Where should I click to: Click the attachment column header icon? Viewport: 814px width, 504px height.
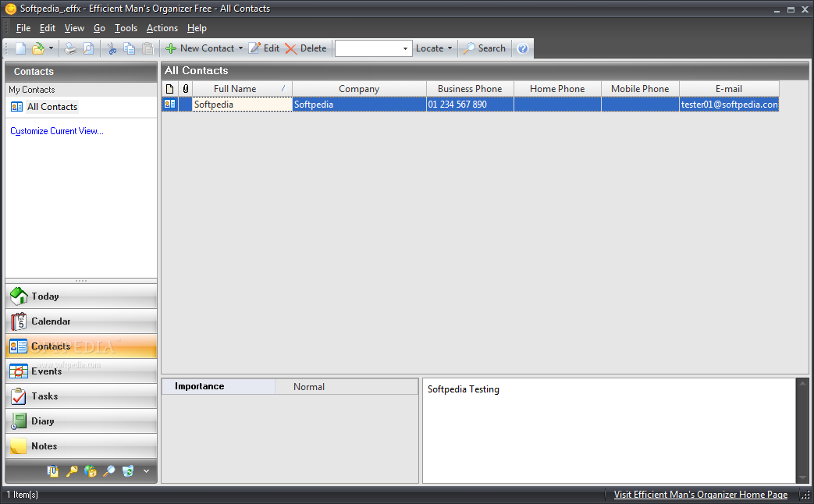pos(185,89)
